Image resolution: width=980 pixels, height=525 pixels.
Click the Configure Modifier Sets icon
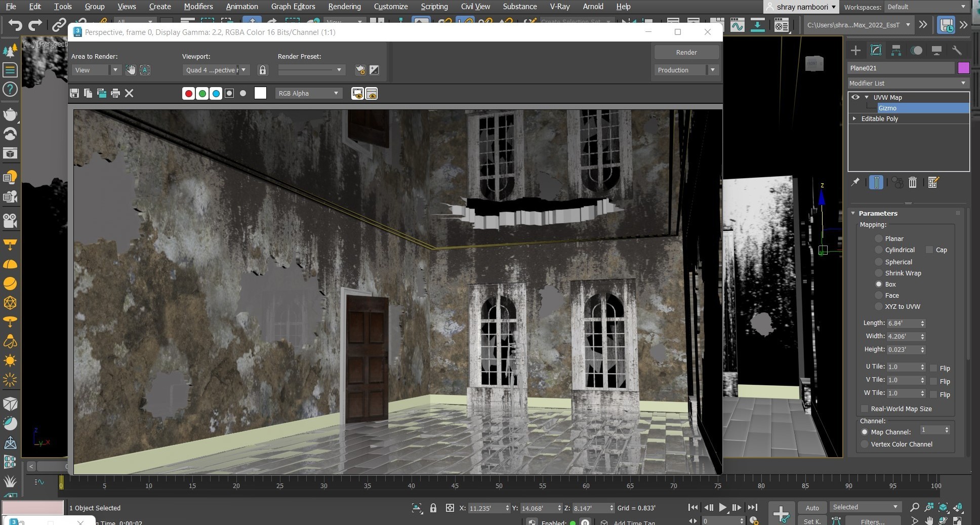click(x=933, y=182)
